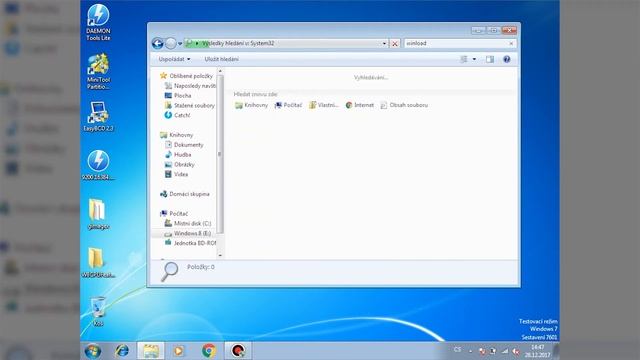Open DAEMON Tools Lite desktop shortcut
This screenshot has height=360, width=640.
98,22
